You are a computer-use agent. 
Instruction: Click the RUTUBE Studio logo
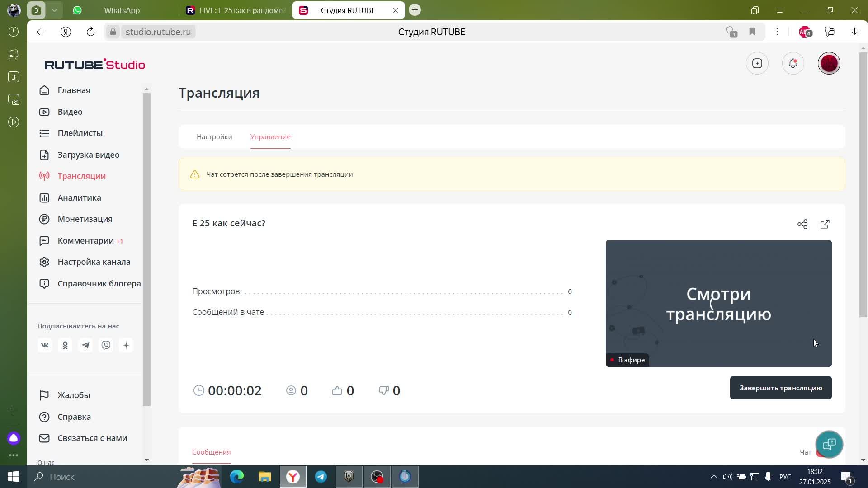tap(95, 65)
